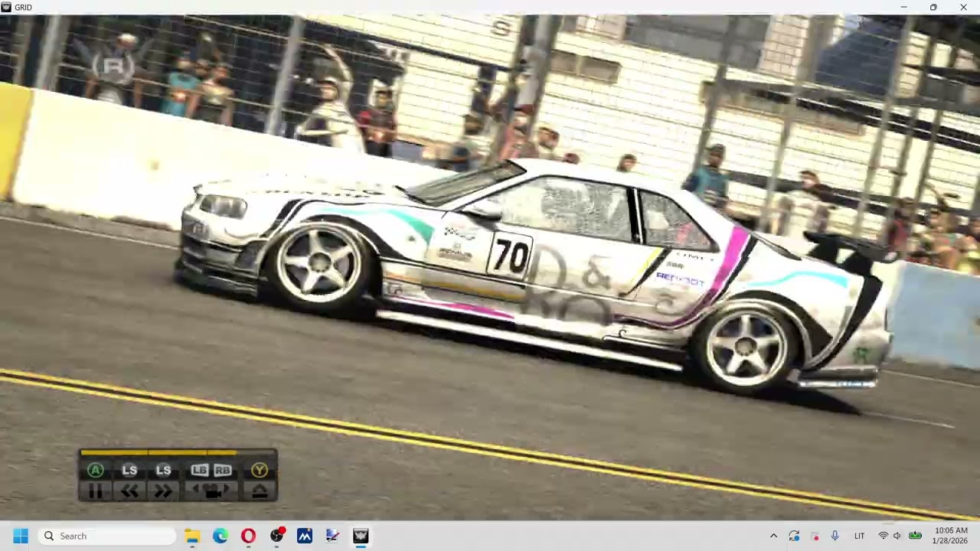
Task: Close the GRID window
Action: 963,8
